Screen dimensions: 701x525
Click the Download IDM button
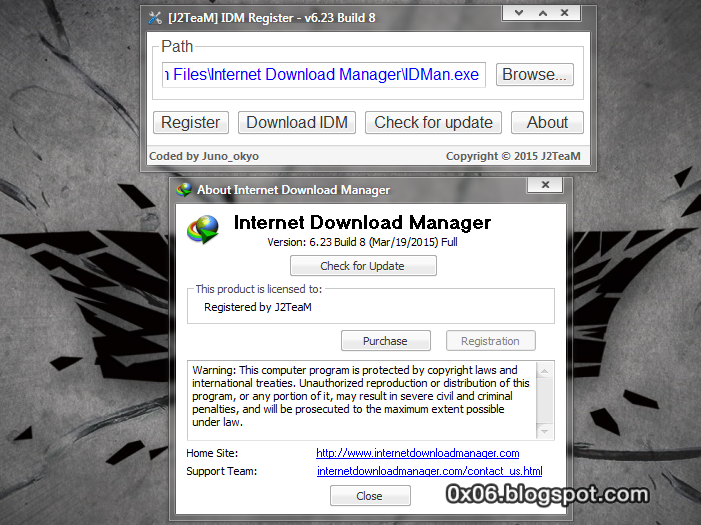point(297,123)
